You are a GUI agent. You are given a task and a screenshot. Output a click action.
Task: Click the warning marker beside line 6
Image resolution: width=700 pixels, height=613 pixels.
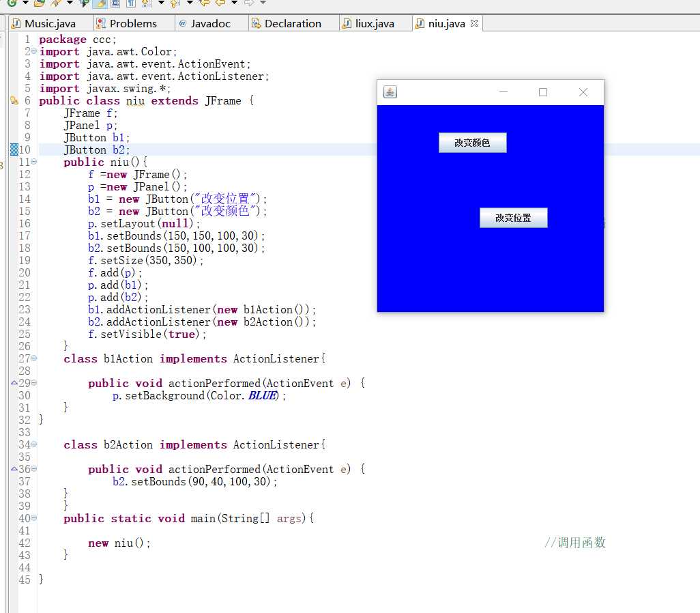click(14, 100)
